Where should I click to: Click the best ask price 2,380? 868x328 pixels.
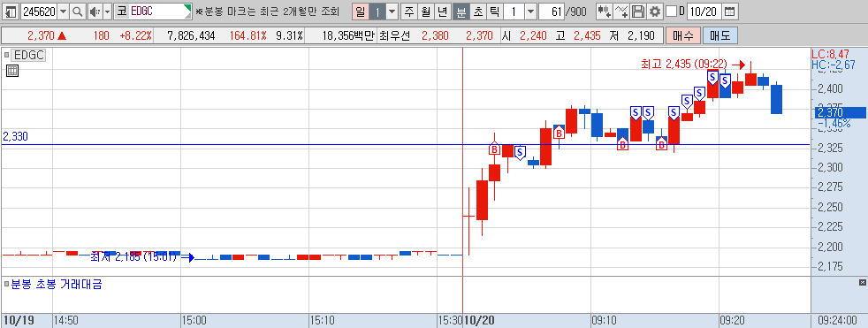point(435,36)
